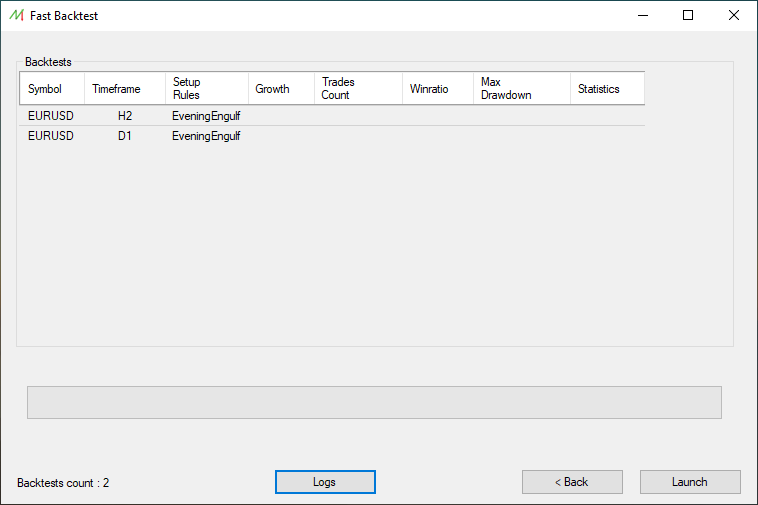Minimize the Fast Backtest window
758x505 pixels.
click(643, 15)
